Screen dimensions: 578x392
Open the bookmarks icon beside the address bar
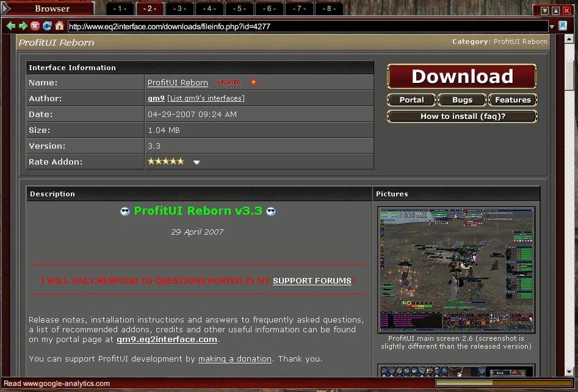pos(563,26)
